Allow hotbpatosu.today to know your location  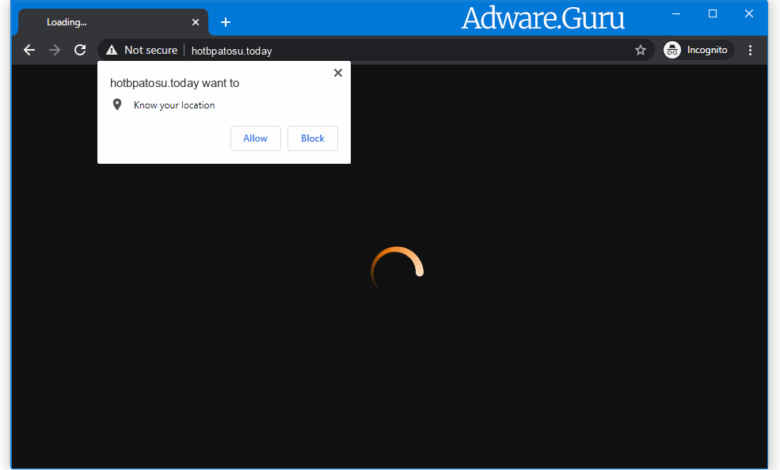click(x=255, y=138)
